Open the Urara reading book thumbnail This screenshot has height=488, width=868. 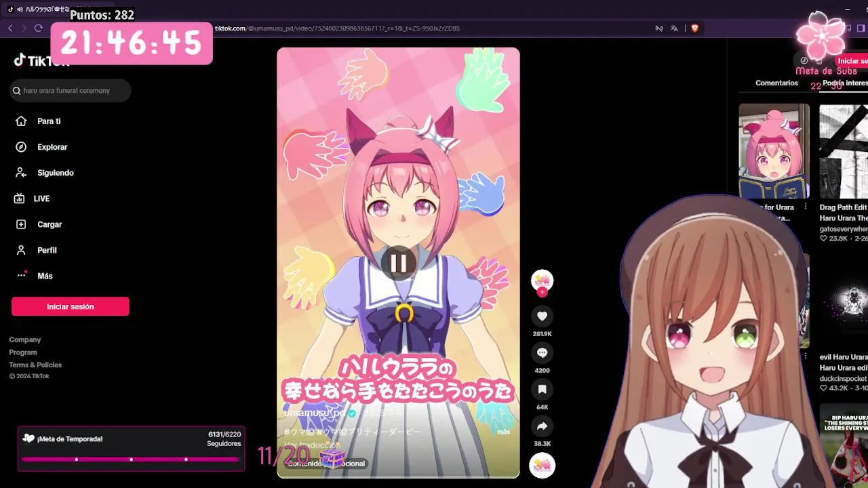(774, 151)
